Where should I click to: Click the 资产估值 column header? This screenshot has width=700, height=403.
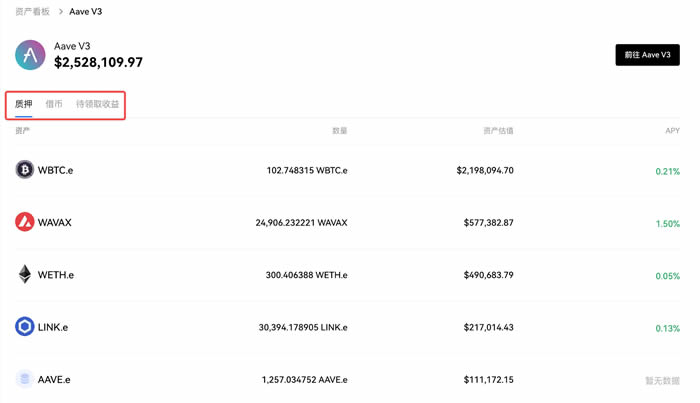tap(497, 131)
